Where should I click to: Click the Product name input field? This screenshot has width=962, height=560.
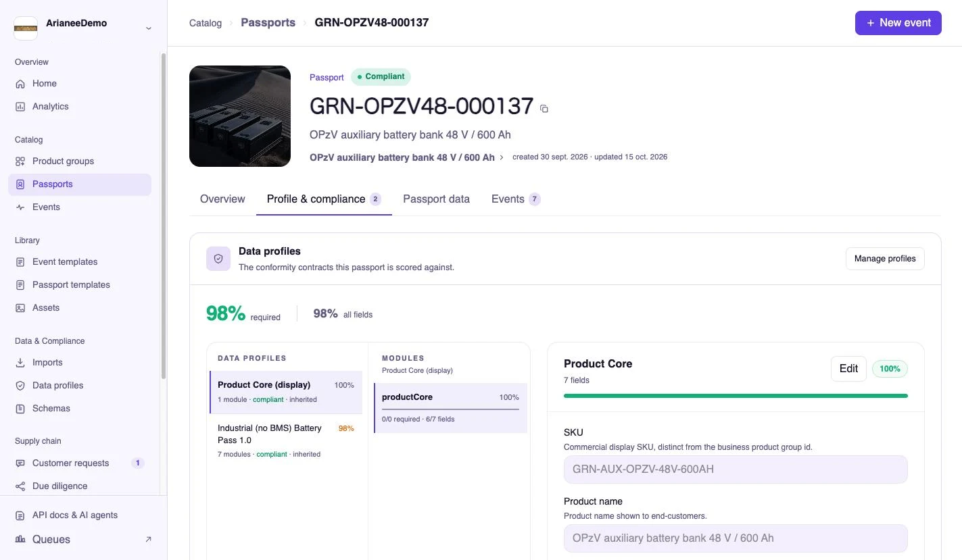coord(736,538)
